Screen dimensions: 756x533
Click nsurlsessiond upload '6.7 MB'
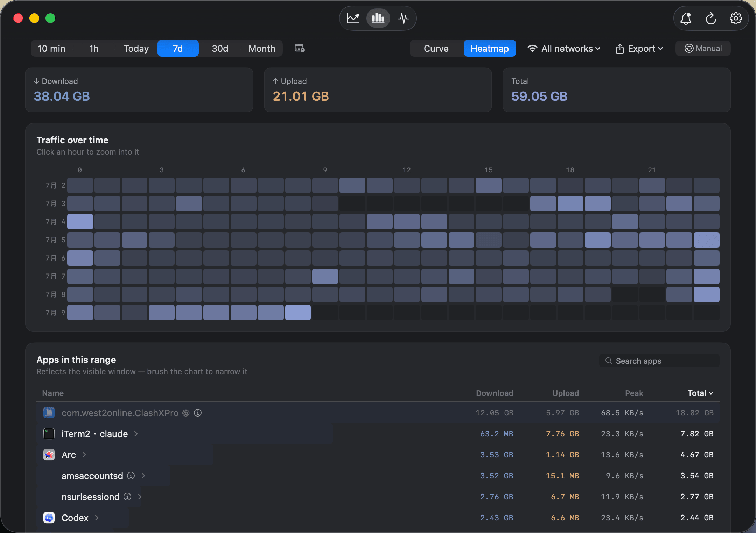(565, 497)
